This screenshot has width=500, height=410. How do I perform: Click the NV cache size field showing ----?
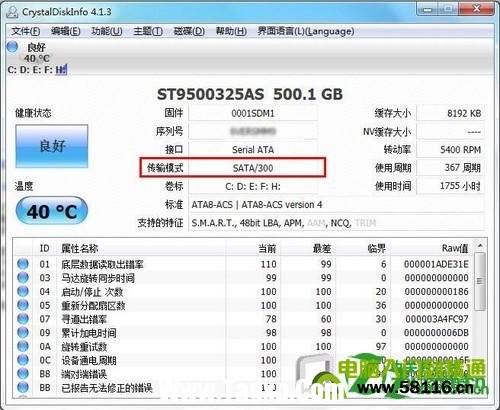click(451, 132)
